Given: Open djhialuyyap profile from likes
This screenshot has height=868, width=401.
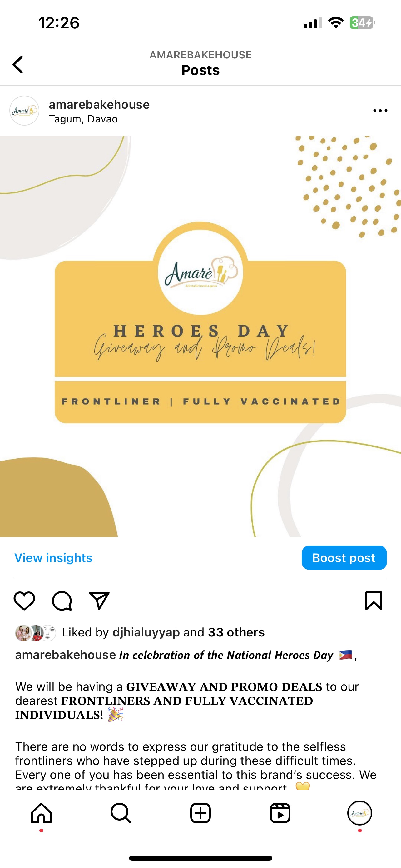Looking at the screenshot, I should [x=146, y=632].
